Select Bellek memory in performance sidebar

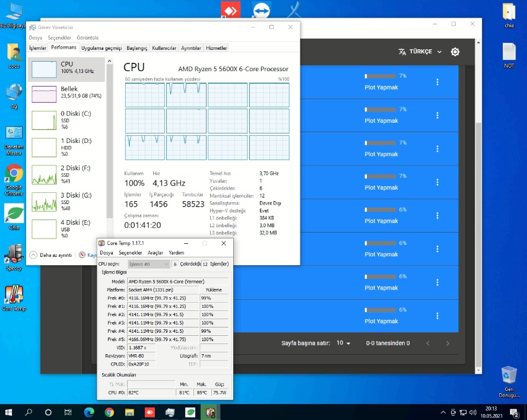(66, 94)
